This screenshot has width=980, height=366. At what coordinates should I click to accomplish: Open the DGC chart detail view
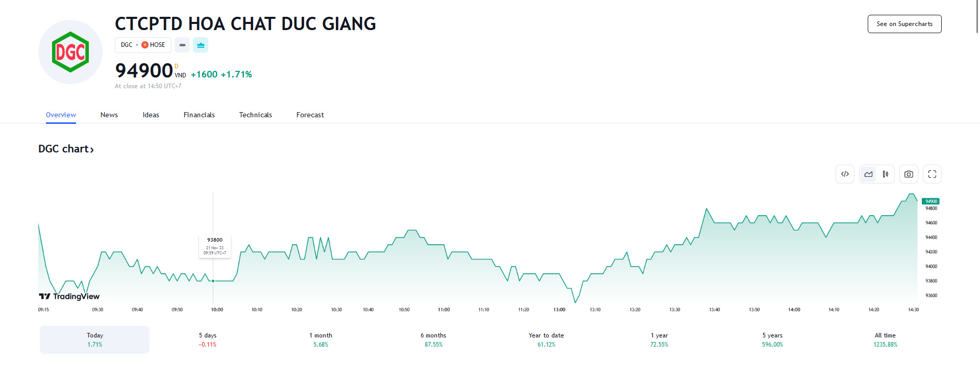66,148
